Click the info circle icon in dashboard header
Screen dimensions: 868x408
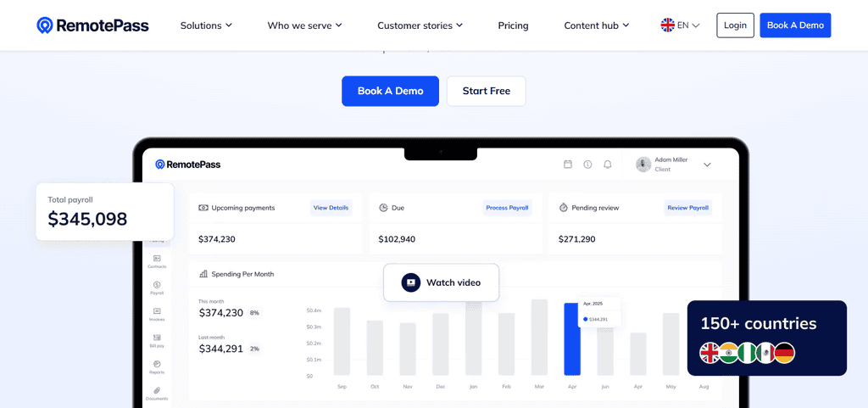(587, 165)
